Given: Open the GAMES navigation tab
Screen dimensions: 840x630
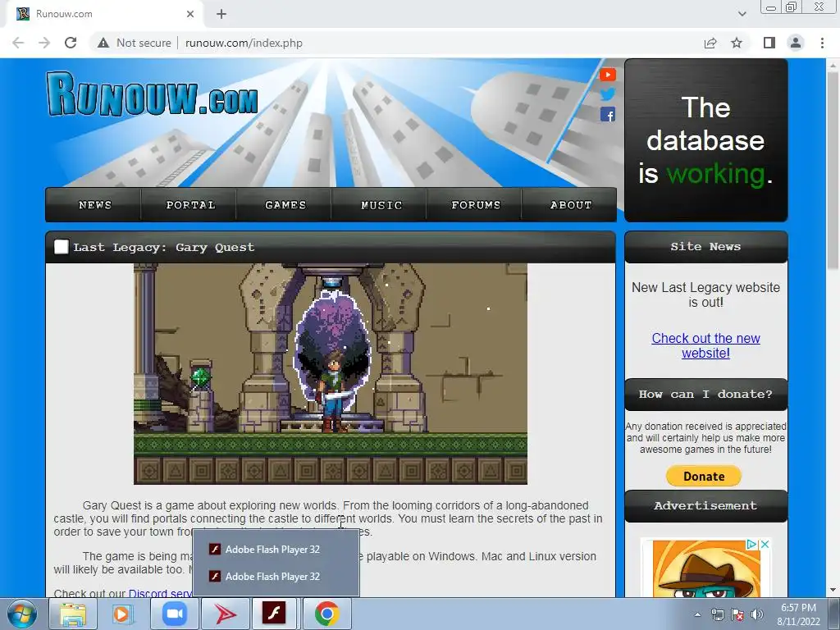Looking at the screenshot, I should (x=285, y=204).
